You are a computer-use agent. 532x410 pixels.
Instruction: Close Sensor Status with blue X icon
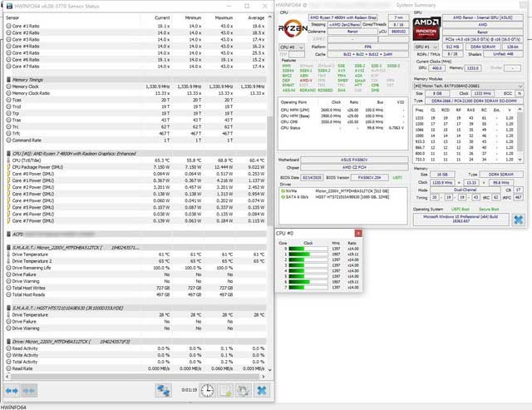coord(262,391)
